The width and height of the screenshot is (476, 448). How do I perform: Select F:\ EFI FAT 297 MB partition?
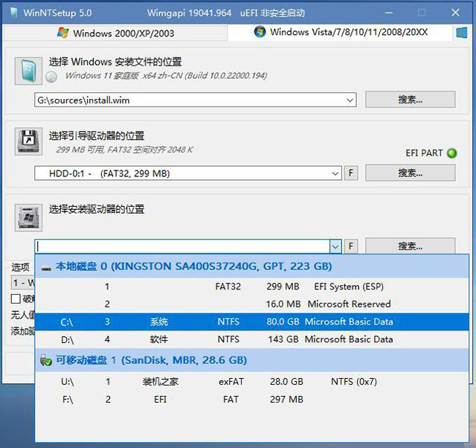251,399
